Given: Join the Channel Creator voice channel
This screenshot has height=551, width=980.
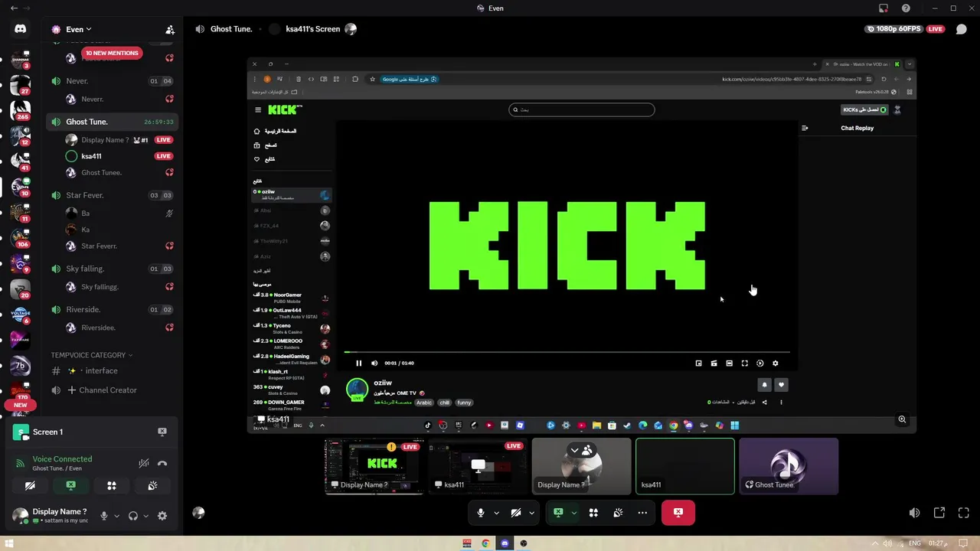Looking at the screenshot, I should (x=112, y=390).
